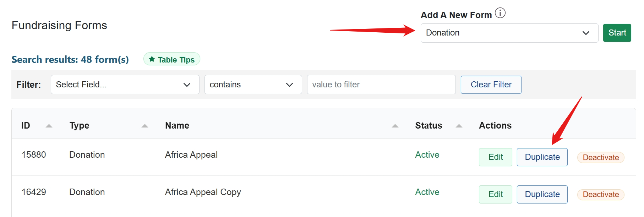This screenshot has height=217, width=644.
Task: Duplicate the Africa Appeal form
Action: [x=542, y=157]
